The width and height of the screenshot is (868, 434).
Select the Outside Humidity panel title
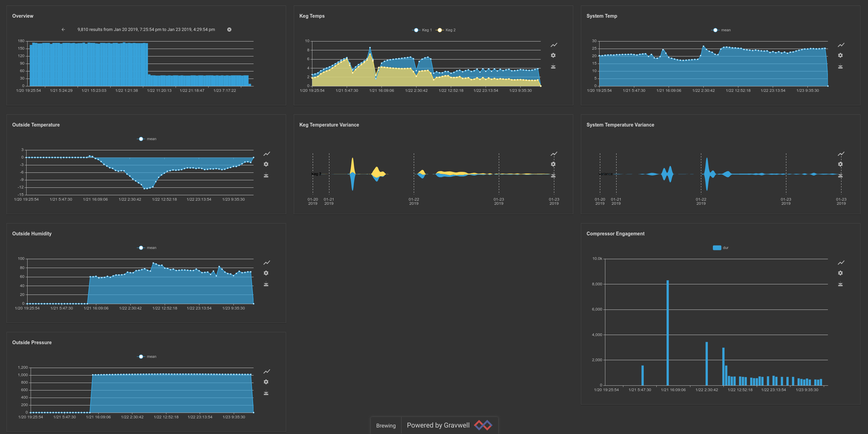32,234
